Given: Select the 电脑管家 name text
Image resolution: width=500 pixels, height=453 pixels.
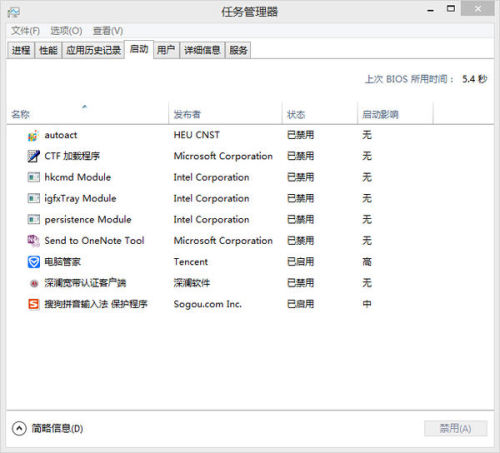Looking at the screenshot, I should (x=63, y=262).
